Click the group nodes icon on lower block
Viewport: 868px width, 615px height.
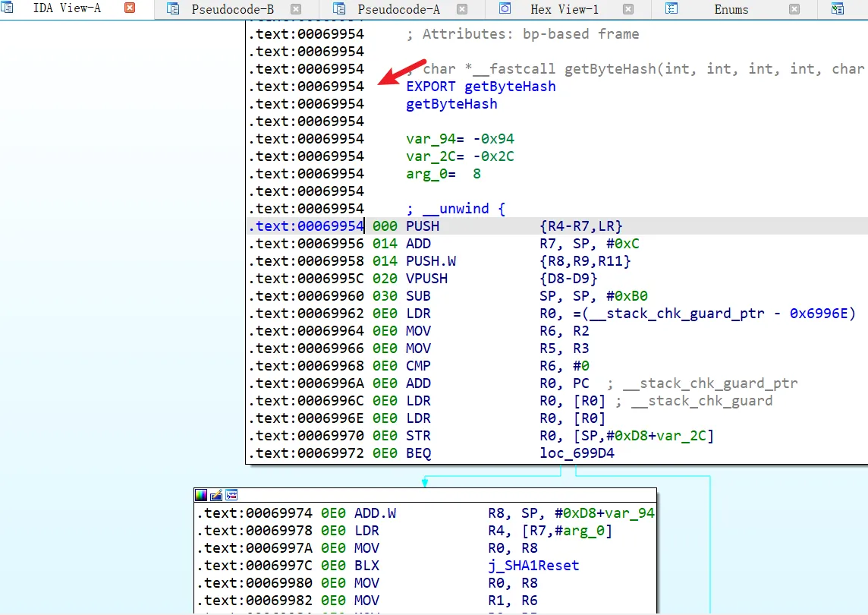pos(231,495)
